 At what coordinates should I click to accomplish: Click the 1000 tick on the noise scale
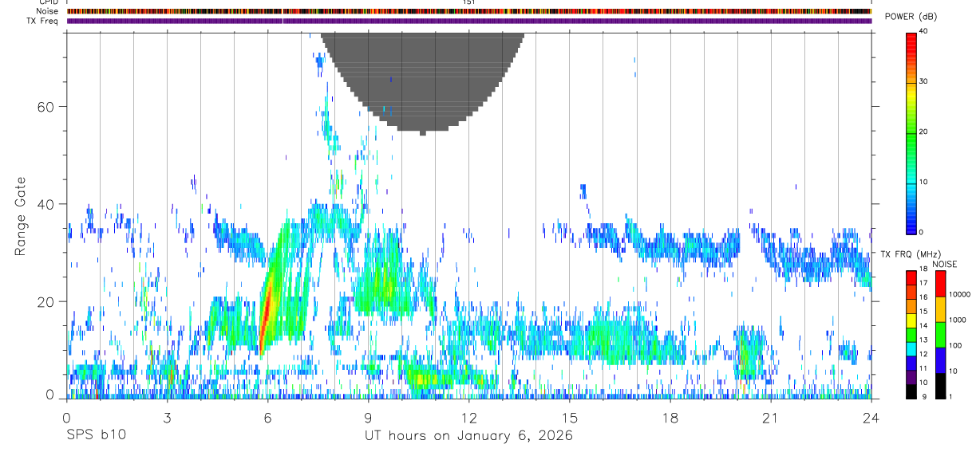pos(958,320)
